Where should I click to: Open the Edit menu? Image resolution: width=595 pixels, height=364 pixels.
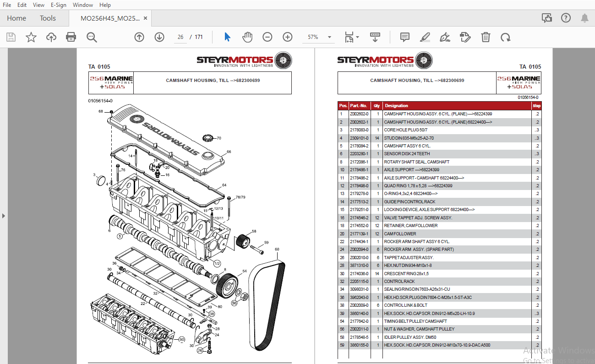point(22,5)
